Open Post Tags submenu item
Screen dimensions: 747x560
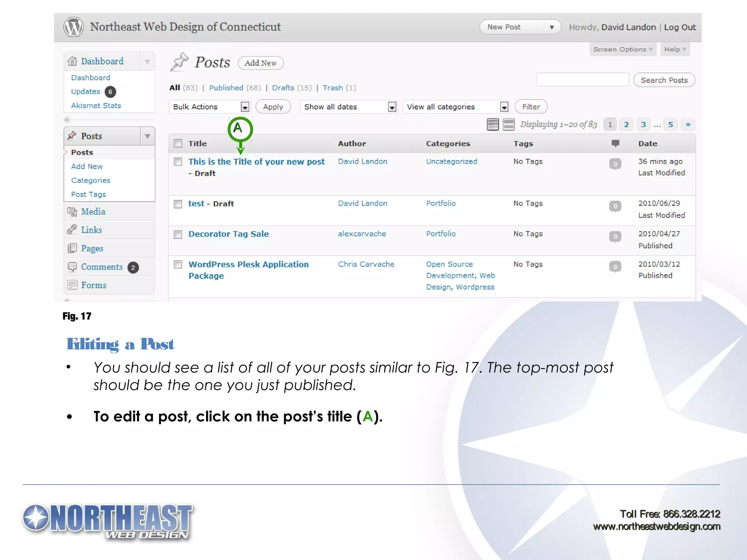(x=88, y=194)
